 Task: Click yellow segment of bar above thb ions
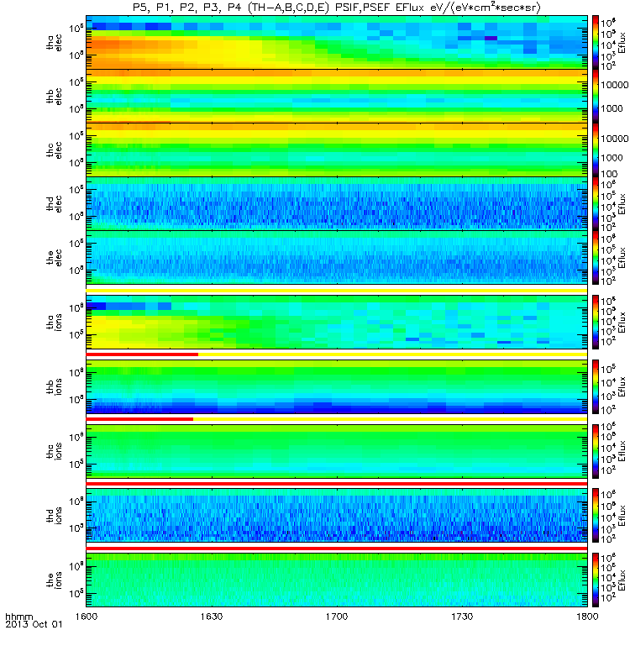click(393, 354)
